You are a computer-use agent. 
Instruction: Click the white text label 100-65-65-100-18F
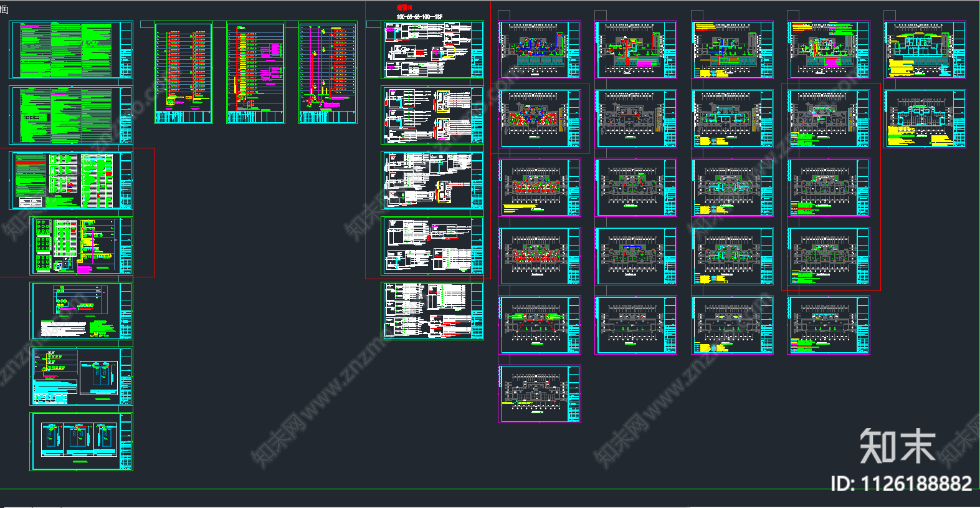(419, 17)
